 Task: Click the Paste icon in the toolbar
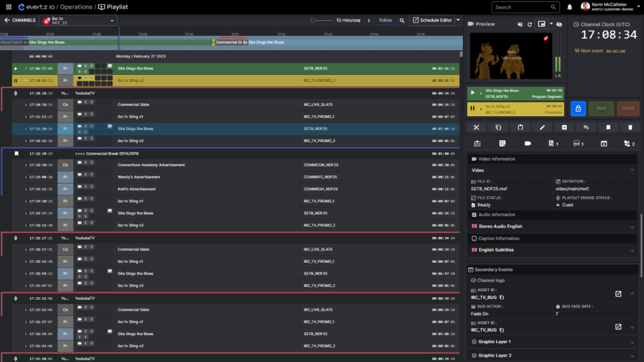click(521, 127)
